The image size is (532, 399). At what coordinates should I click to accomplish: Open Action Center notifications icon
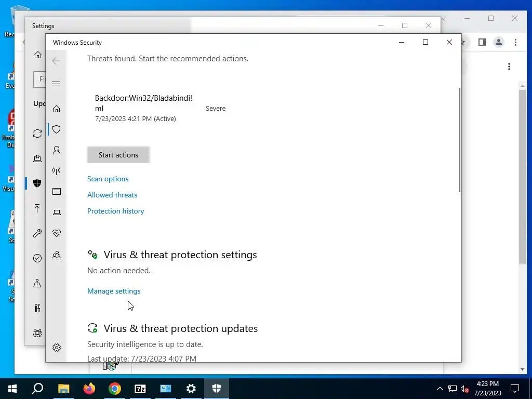[515, 389]
